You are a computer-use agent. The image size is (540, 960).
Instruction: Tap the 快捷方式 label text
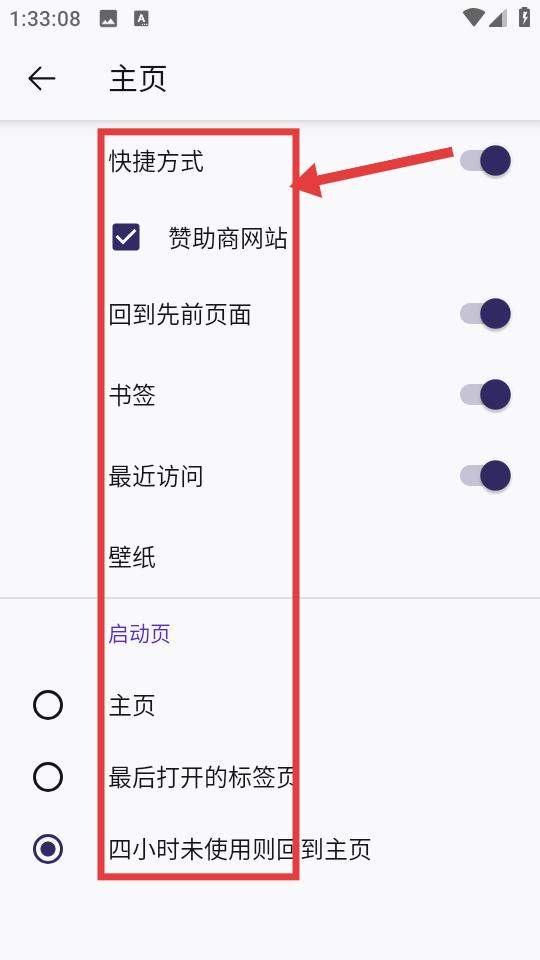pyautogui.click(x=156, y=162)
